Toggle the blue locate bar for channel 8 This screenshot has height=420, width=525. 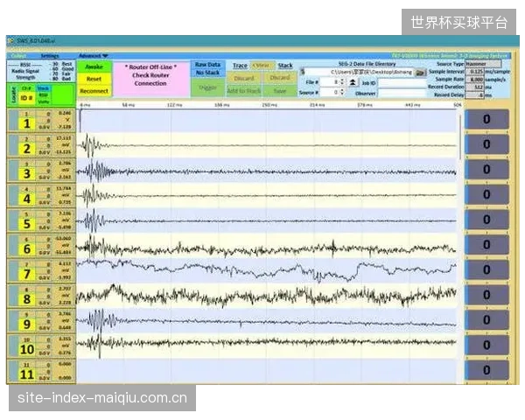point(13,296)
